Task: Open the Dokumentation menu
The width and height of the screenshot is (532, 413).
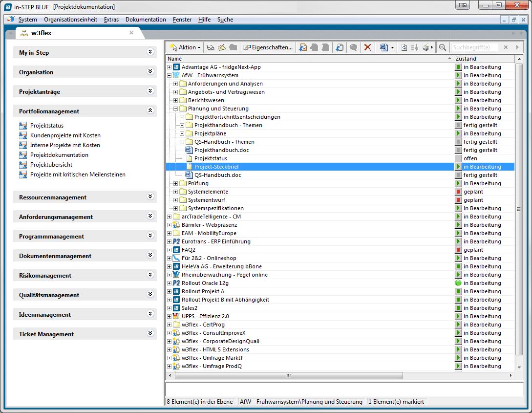Action: pos(146,20)
